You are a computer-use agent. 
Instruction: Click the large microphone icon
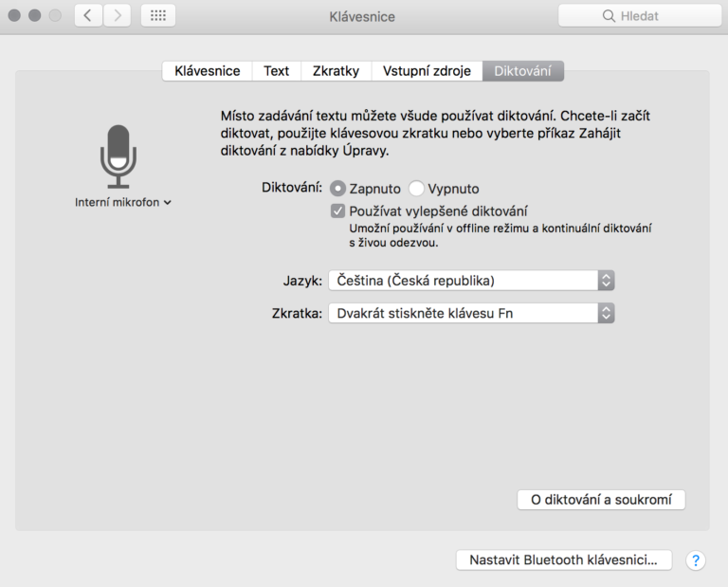(118, 155)
